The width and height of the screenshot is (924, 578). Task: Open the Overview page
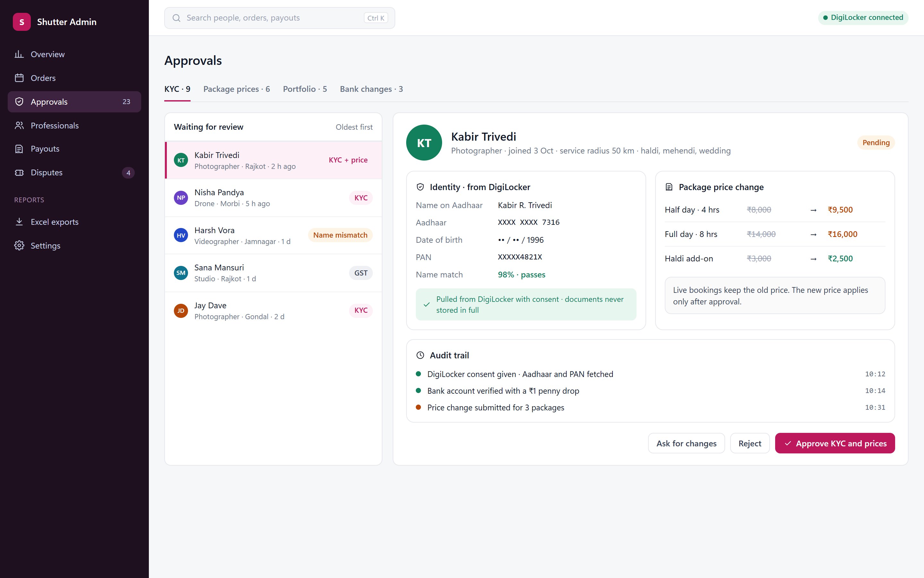point(74,54)
